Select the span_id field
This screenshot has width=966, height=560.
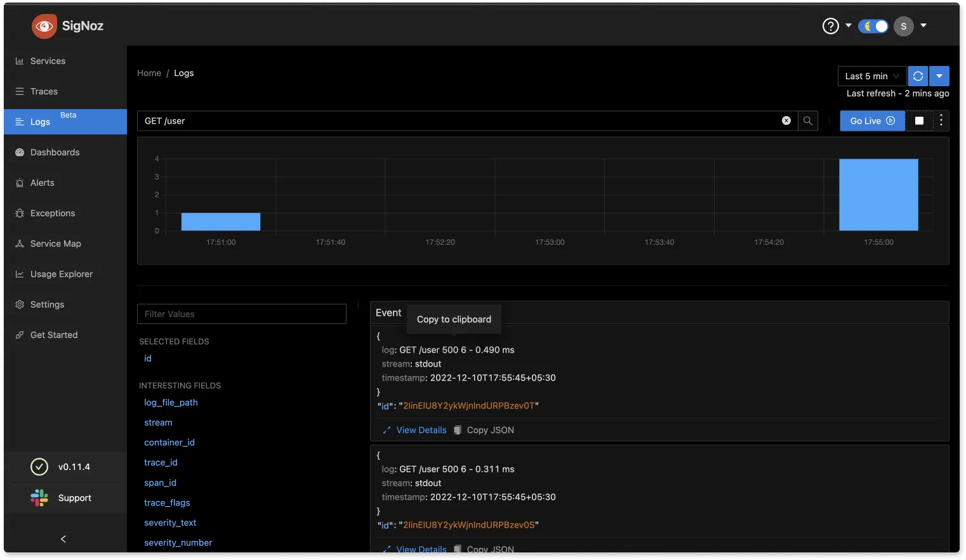click(160, 483)
